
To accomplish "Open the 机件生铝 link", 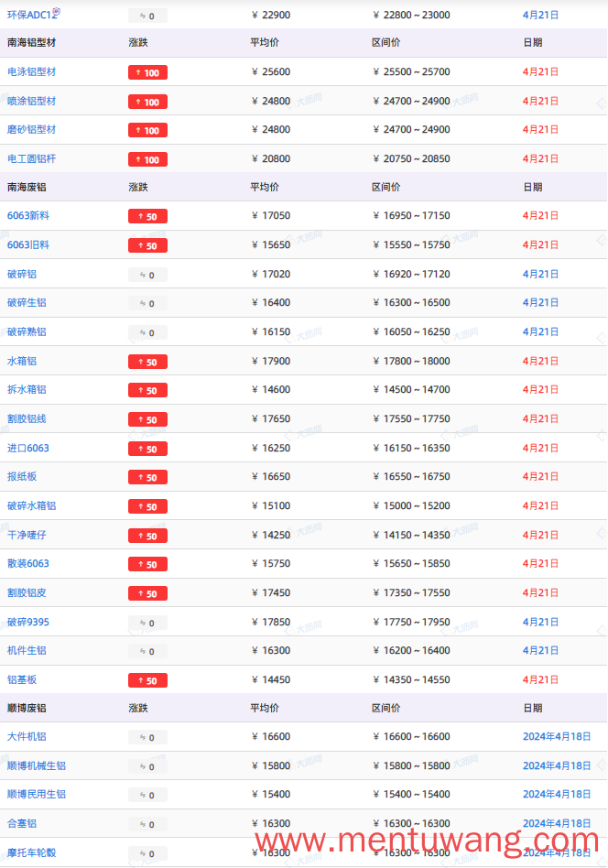I will point(27,650).
